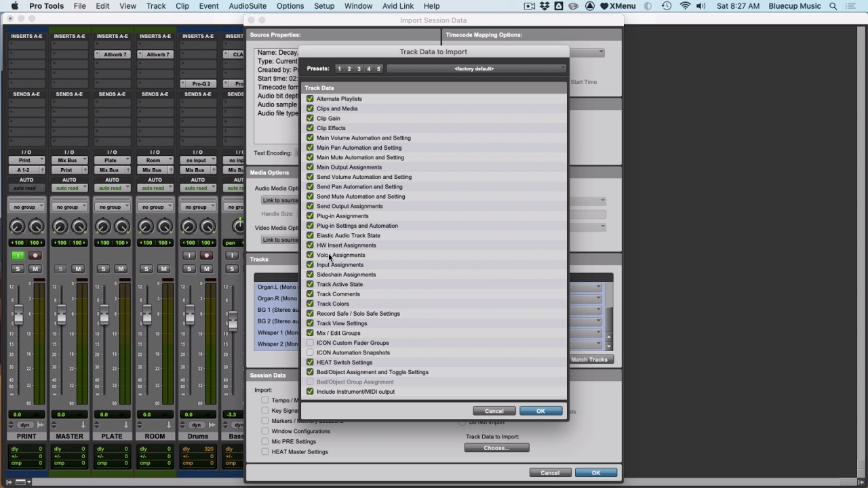868x488 pixels.
Task: Record-enable the PRINT track
Action: tap(35, 256)
